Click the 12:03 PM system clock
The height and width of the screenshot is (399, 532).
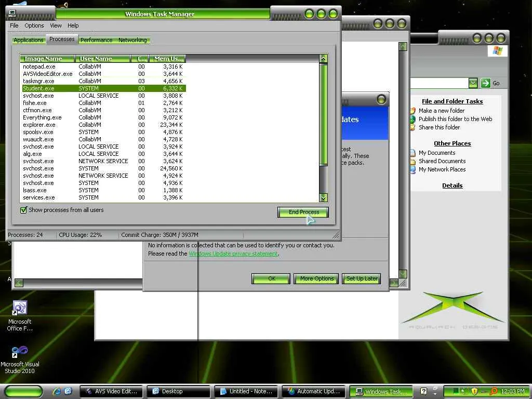click(513, 391)
